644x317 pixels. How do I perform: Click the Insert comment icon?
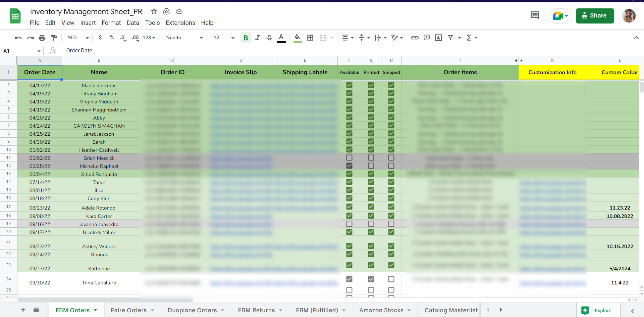tap(427, 38)
